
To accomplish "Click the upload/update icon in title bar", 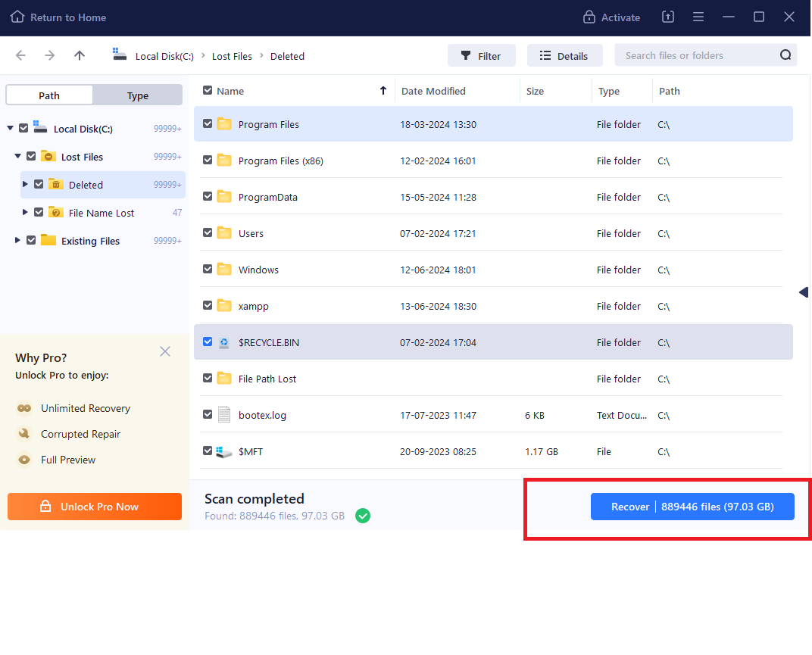I will (668, 17).
